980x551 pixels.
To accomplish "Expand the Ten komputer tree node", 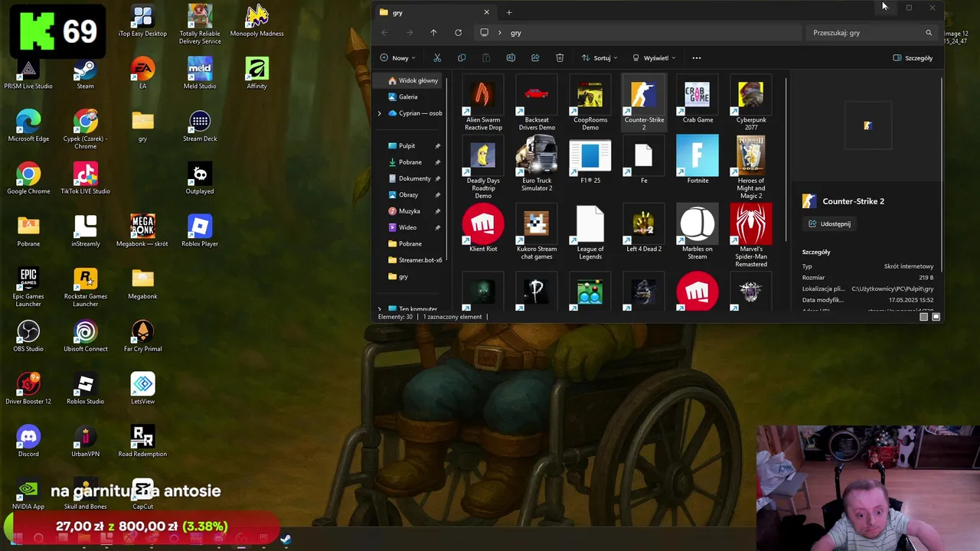I will point(379,308).
